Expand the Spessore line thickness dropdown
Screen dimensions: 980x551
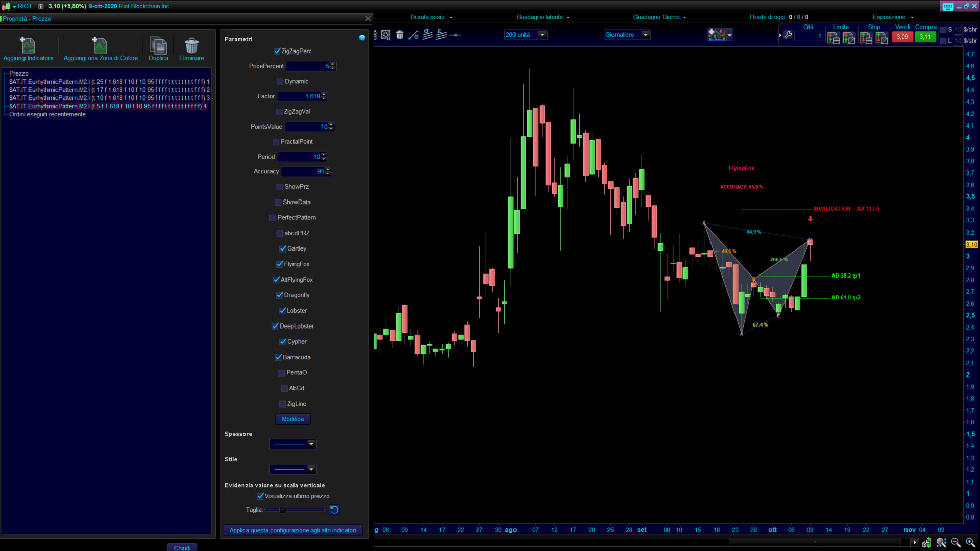(x=311, y=444)
